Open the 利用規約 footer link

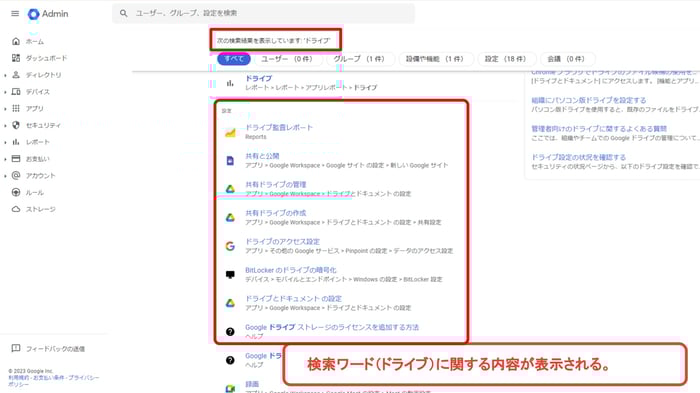[x=18, y=378]
